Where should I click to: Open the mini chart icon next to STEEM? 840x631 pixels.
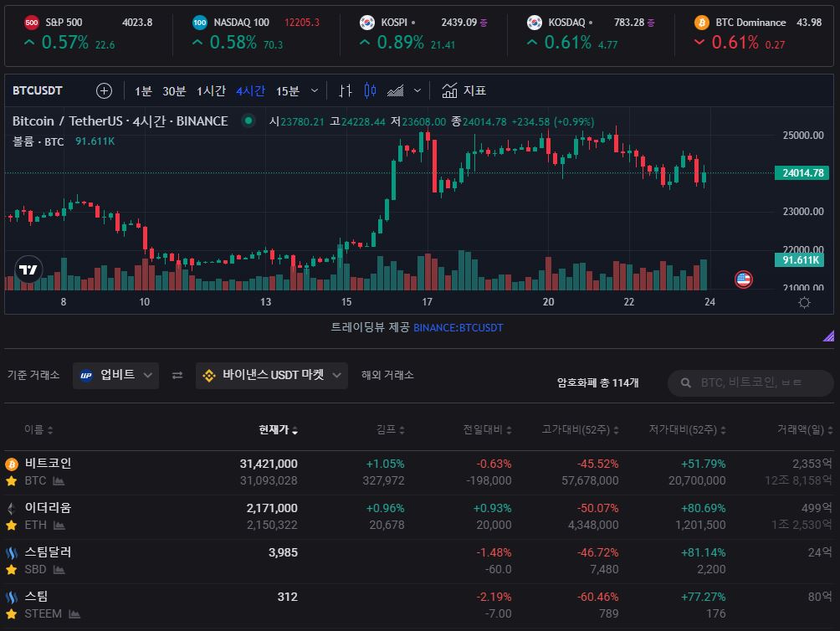(x=74, y=614)
